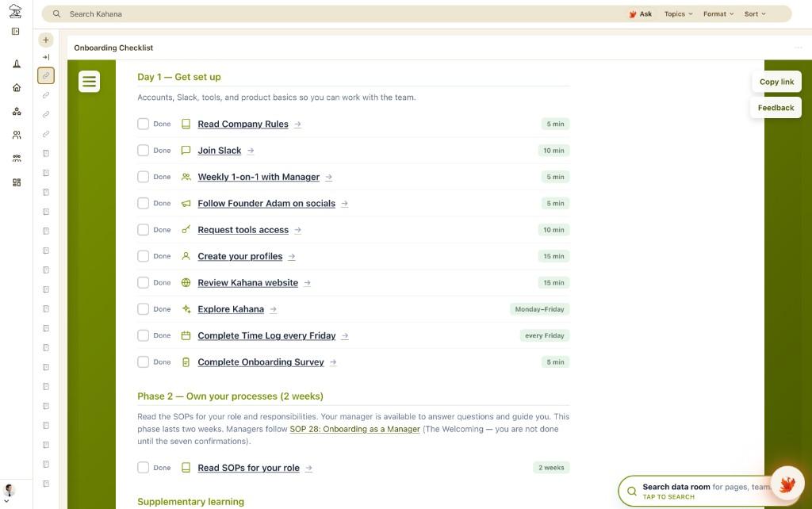This screenshot has height=509, width=812.
Task: Click the Monday–Friday badge
Action: point(539,309)
